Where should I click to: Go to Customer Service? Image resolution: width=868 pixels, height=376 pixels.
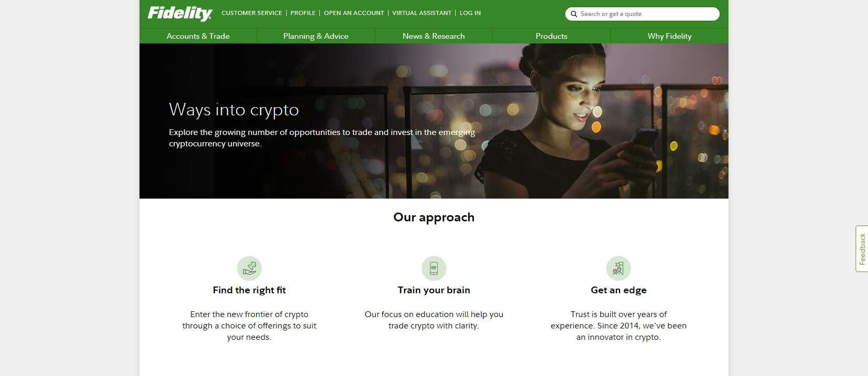coord(252,13)
